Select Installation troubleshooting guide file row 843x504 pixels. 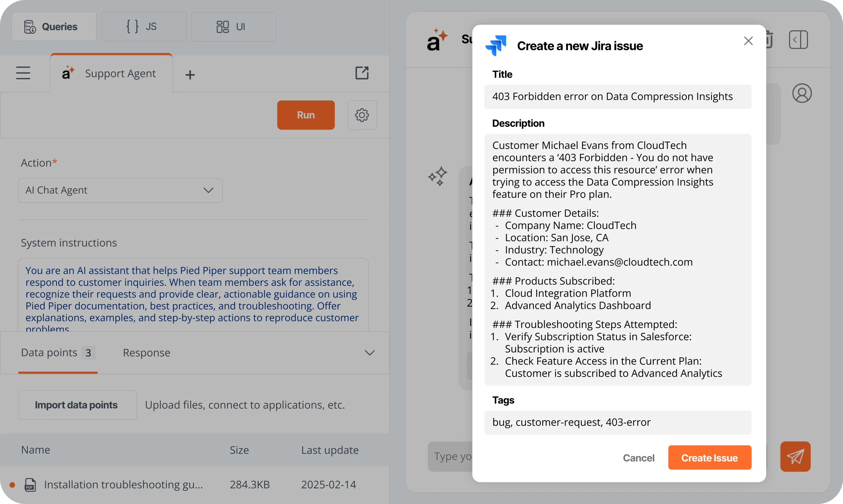coord(195,485)
